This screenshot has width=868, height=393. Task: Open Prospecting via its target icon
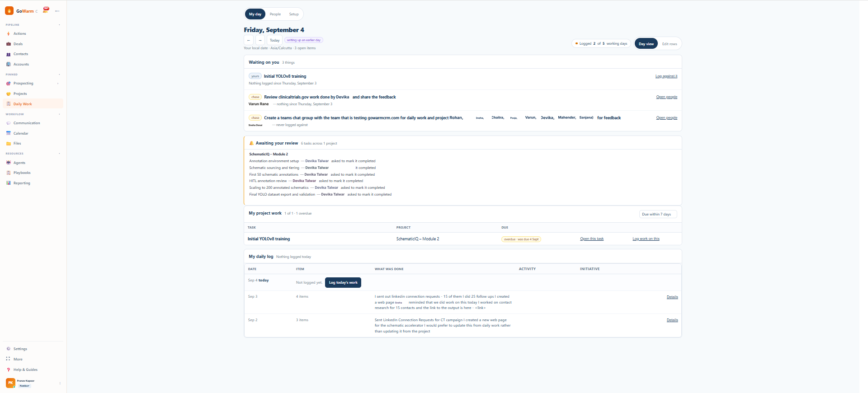pos(8,84)
